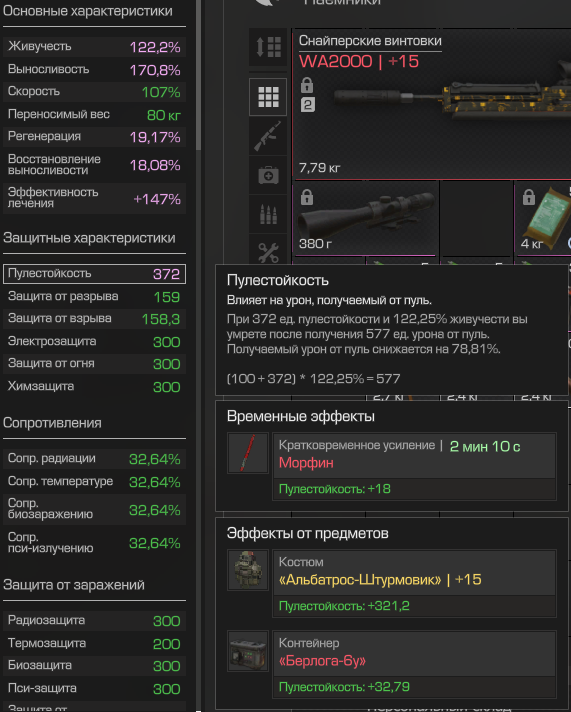Image resolution: width=571 pixels, height=712 pixels.
Task: Select the Электрозащита row
Action: pos(94,341)
